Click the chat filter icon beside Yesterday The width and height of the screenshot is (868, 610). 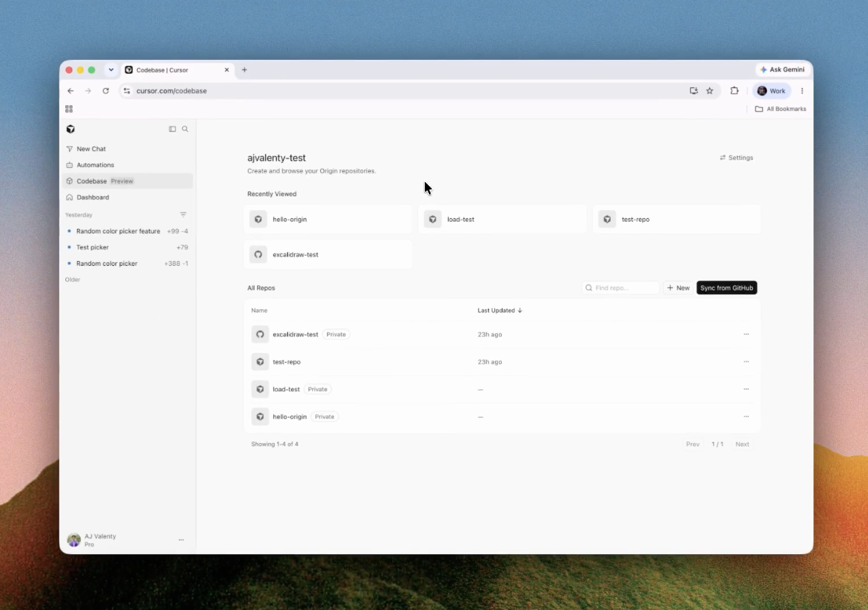pos(183,215)
